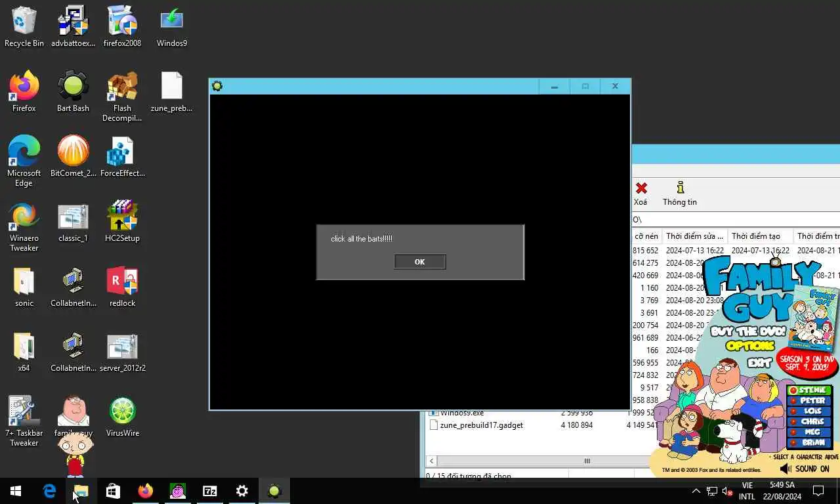This screenshot has width=840, height=504.
Task: Click the file manager address path field
Action: (x=736, y=219)
